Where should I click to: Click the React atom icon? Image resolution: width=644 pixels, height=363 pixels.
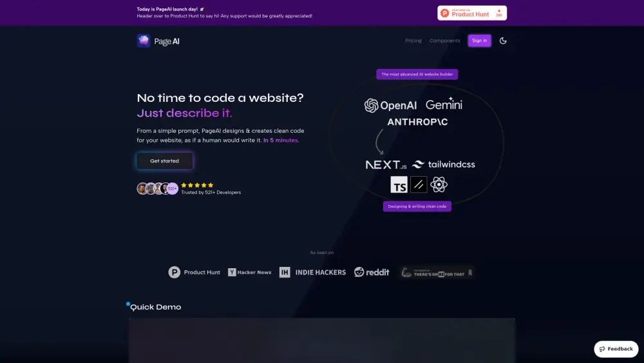439,184
